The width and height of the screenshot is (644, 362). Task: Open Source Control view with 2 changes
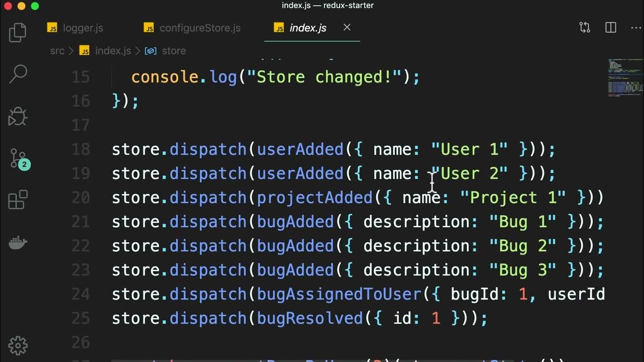coord(19,159)
